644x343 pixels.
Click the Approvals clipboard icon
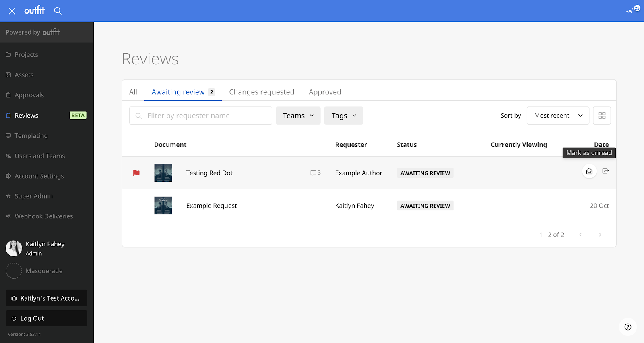[8, 95]
